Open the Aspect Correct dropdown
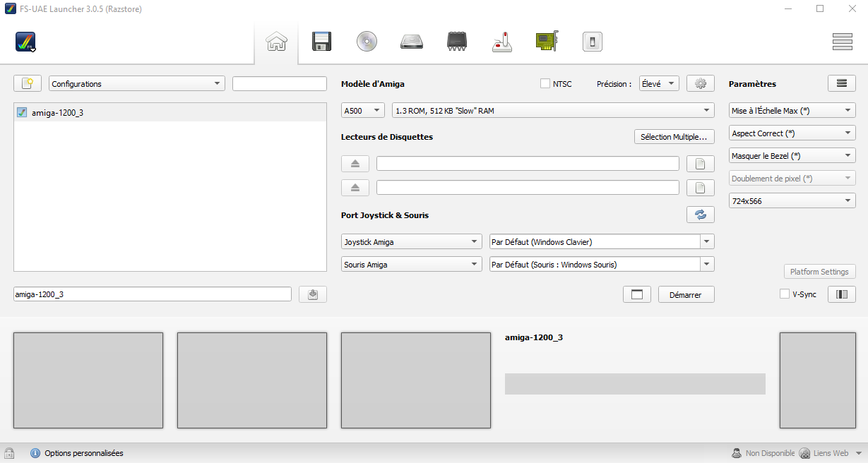 tap(792, 133)
